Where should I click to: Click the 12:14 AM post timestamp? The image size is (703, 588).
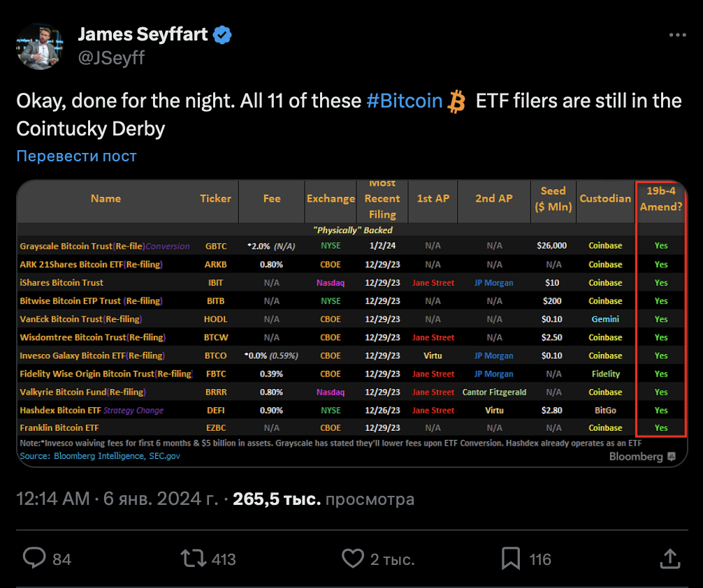(53, 499)
